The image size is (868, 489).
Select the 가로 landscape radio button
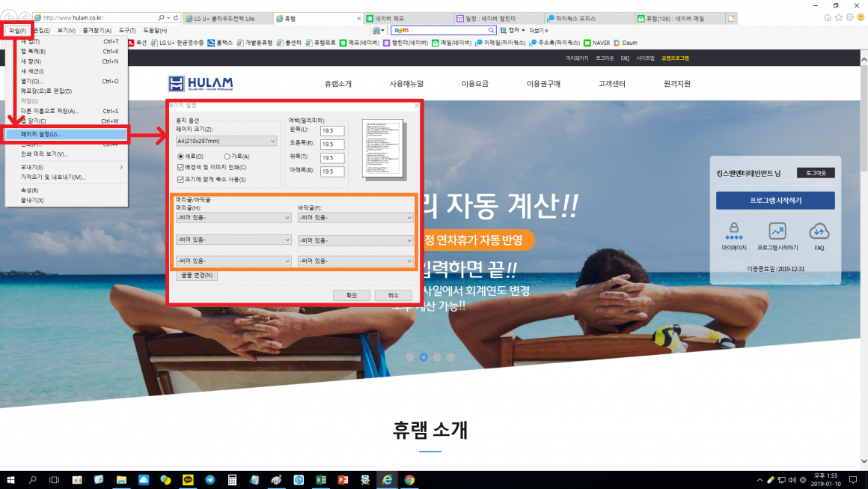(228, 156)
